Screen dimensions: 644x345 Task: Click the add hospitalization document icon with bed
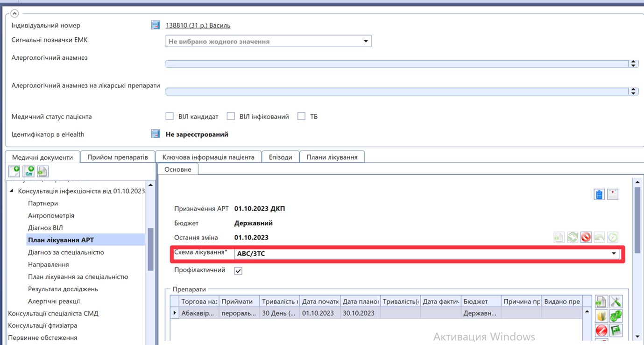(28, 171)
